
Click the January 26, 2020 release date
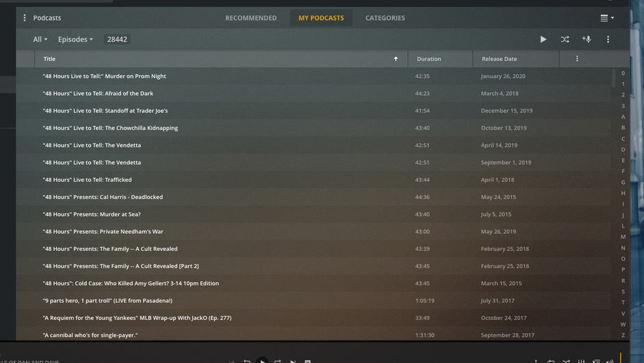click(503, 77)
